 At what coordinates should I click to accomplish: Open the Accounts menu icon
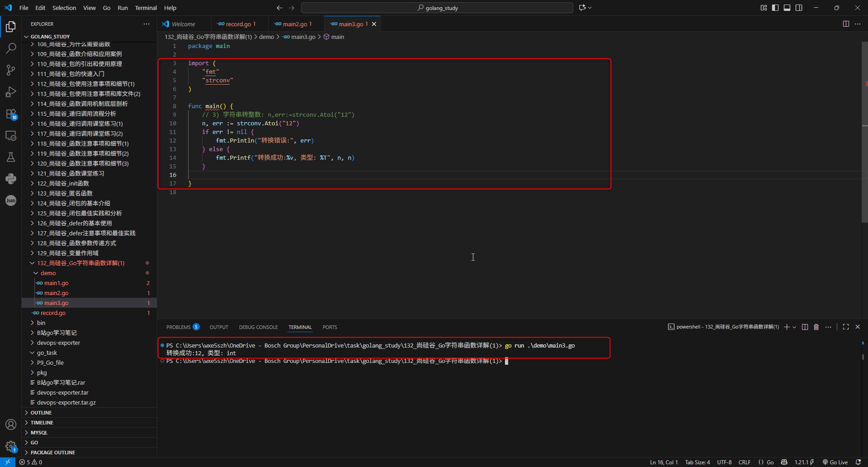coord(11,424)
